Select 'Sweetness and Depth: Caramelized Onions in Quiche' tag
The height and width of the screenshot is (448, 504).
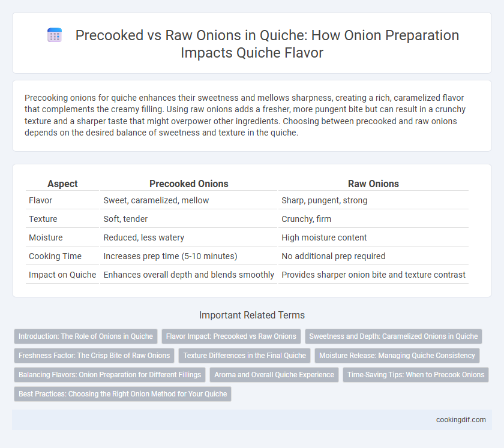pyautogui.click(x=394, y=336)
